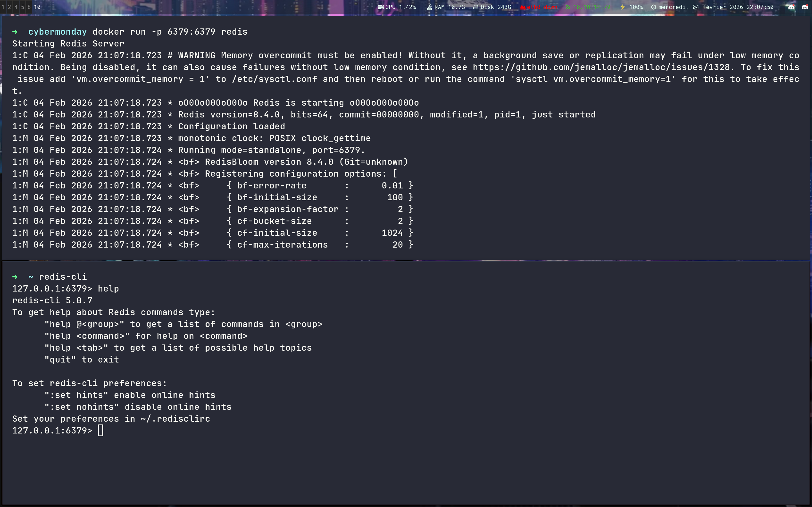Click the jemalloc GitHub issue URL
The width and height of the screenshot is (812, 507).
tap(601, 67)
